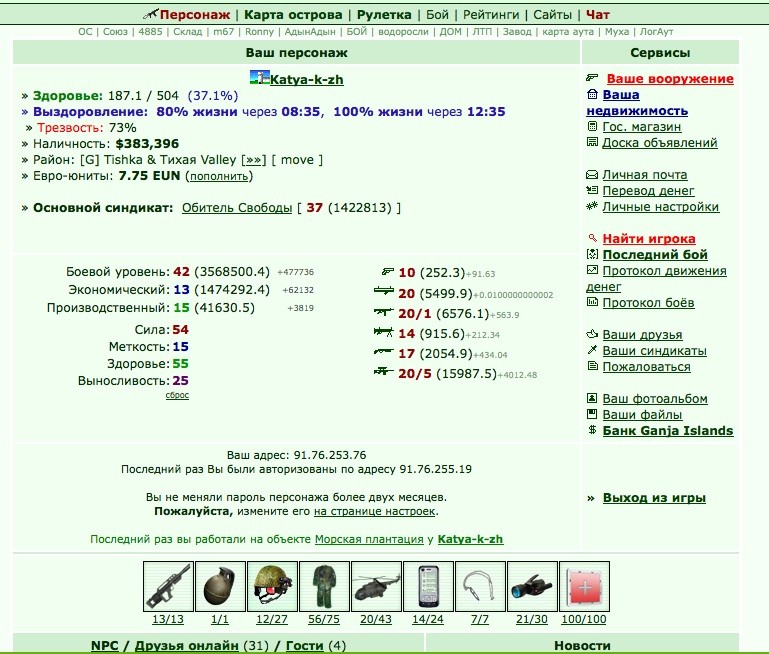Click the gear icon beside Личные настройки
The image size is (769, 654).
point(592,206)
